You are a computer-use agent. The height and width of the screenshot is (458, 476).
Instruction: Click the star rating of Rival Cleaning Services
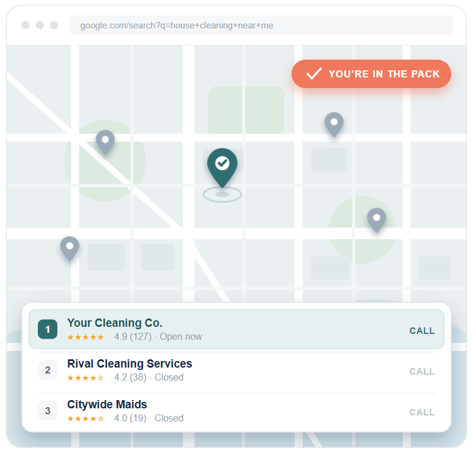[x=86, y=378]
